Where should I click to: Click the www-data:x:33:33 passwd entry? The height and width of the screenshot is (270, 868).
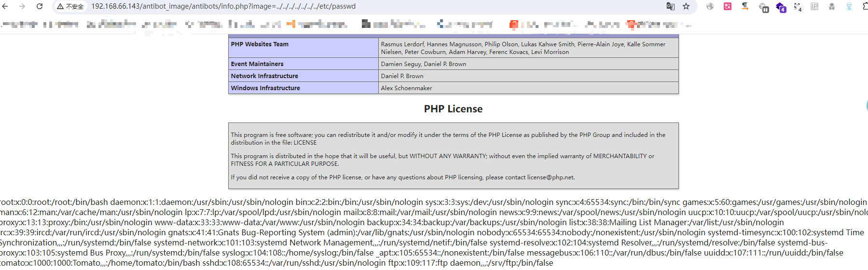click(x=260, y=222)
